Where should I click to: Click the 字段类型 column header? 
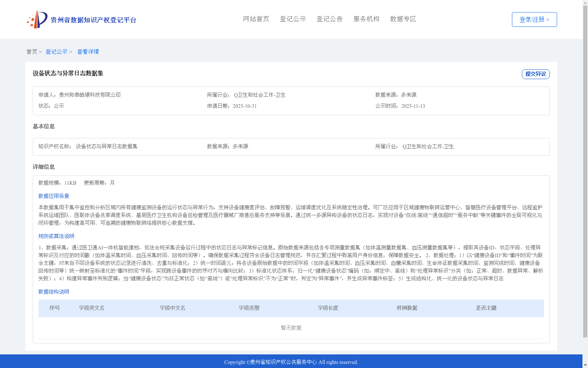coord(249,308)
